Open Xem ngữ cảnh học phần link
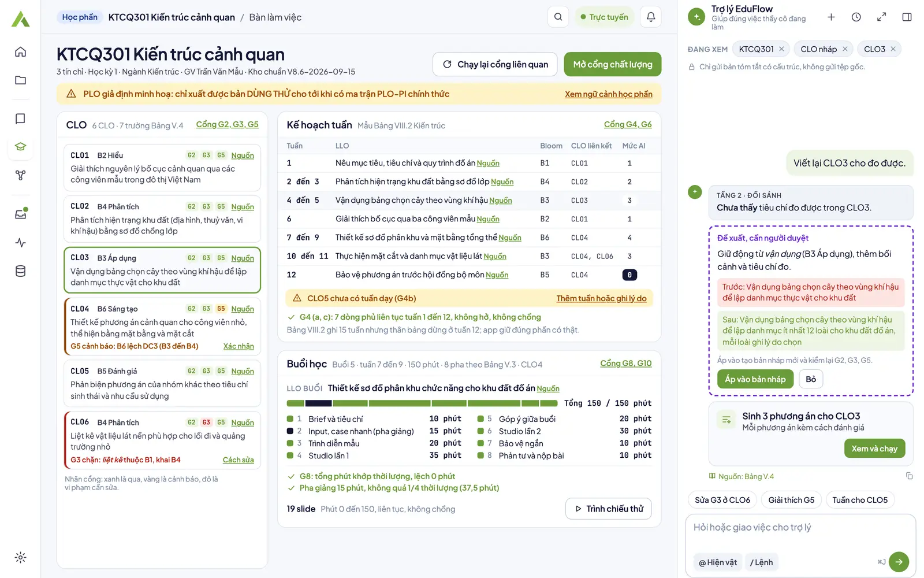924x578 pixels. tap(609, 94)
